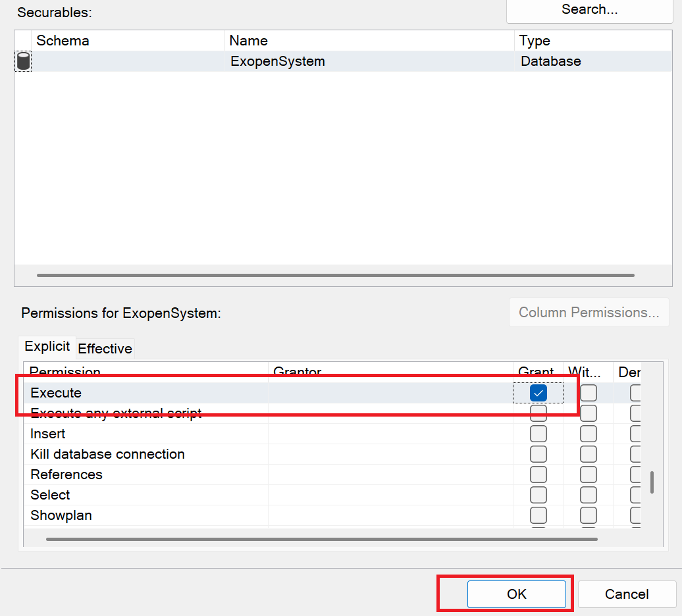Click the Column Permissions... button
682x616 pixels.
tap(589, 313)
